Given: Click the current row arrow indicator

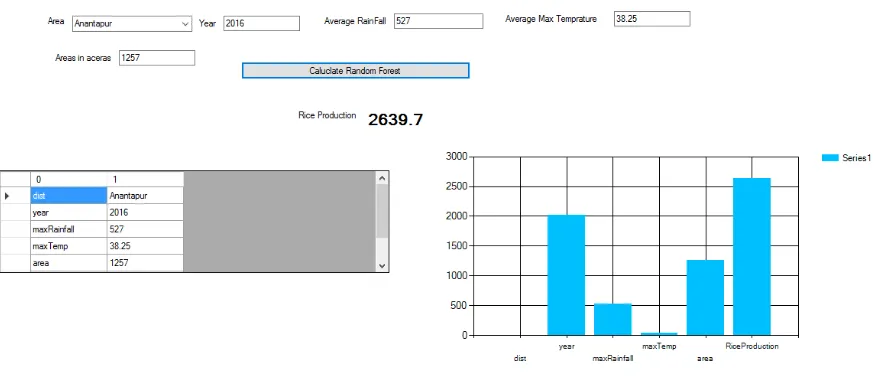Looking at the screenshot, I should (x=7, y=196).
